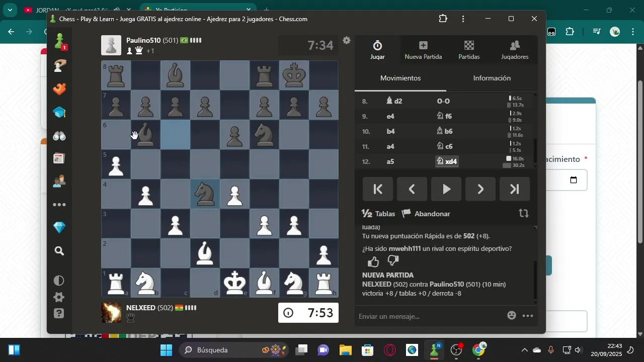Open the Puzzles orange puzzle piece icon
This screenshot has width=644, height=362.
[x=59, y=89]
